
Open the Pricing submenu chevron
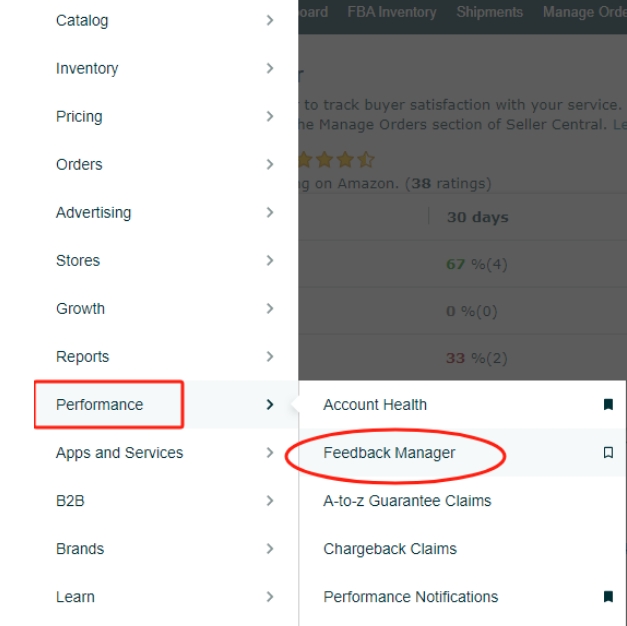click(270, 116)
